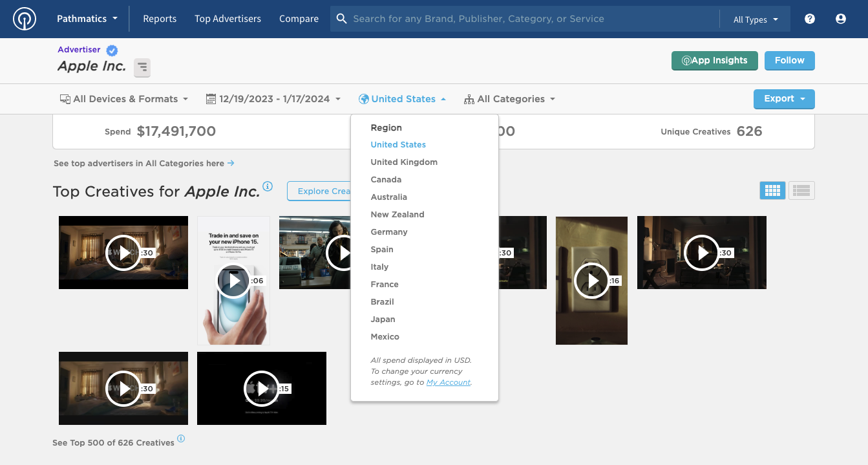Choose Japan from the region list
The image size is (868, 465).
click(x=383, y=319)
